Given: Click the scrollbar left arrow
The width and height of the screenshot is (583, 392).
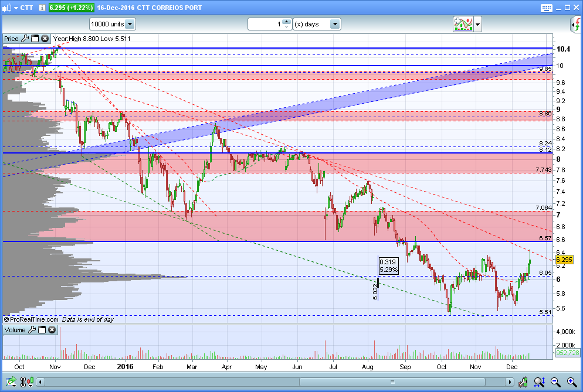Looking at the screenshot, I should point(40,381).
